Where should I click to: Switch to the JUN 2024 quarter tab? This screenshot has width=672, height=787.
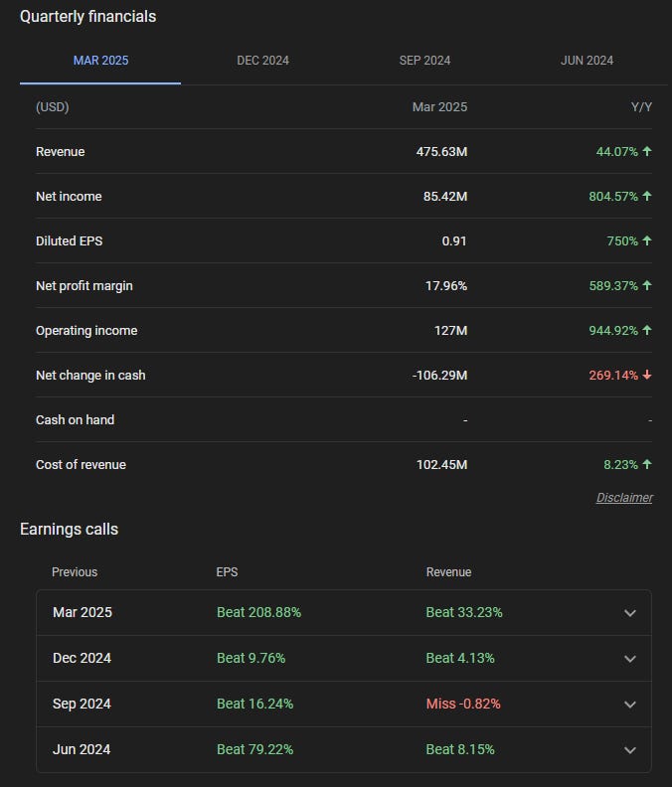(587, 61)
